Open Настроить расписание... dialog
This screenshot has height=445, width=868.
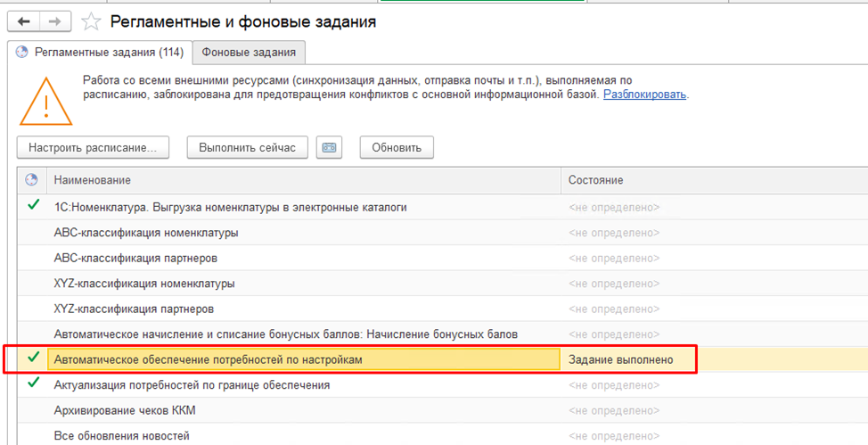93,148
